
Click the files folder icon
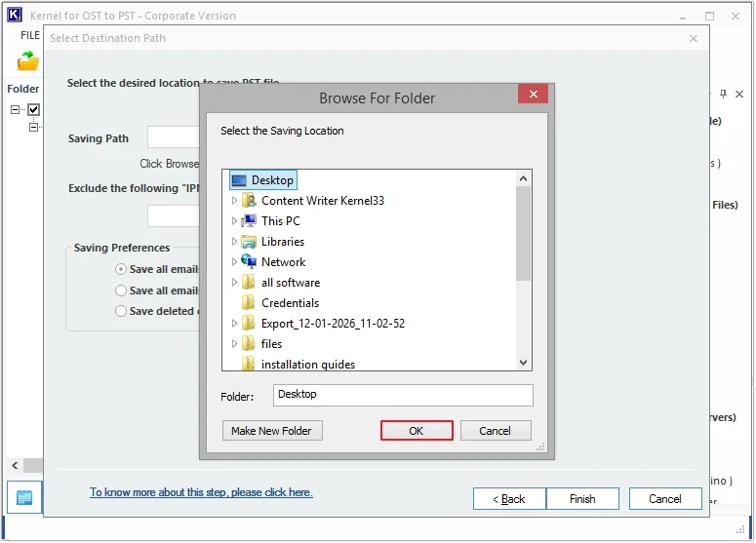249,343
